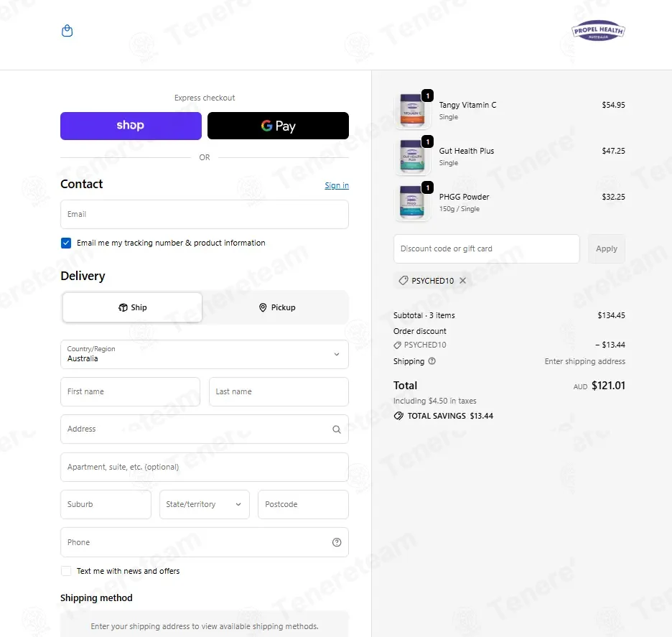The width and height of the screenshot is (672, 637).
Task: Click the Subtotal amount $134.45
Action: point(611,315)
